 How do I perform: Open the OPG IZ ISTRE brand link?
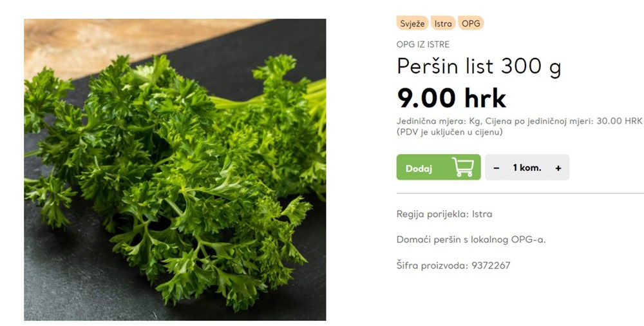[422, 44]
